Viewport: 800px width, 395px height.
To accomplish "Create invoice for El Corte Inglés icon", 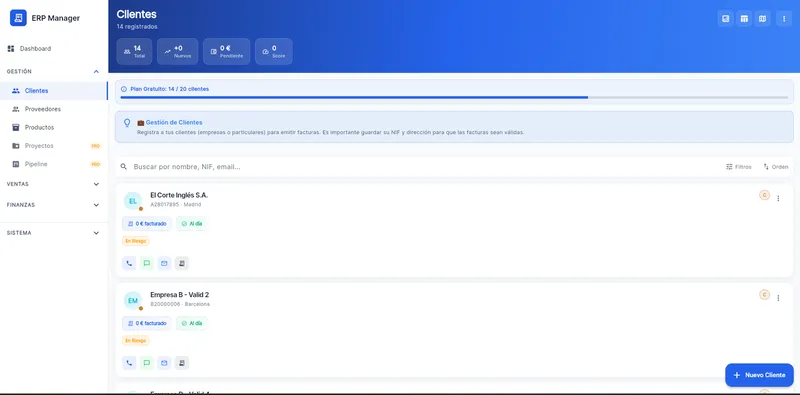I will (x=182, y=263).
